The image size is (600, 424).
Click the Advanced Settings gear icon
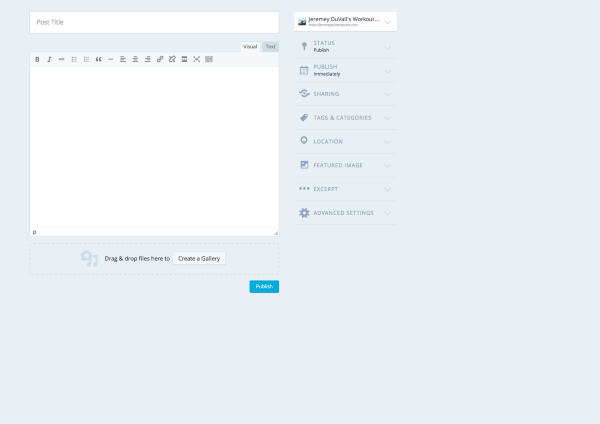(x=304, y=213)
